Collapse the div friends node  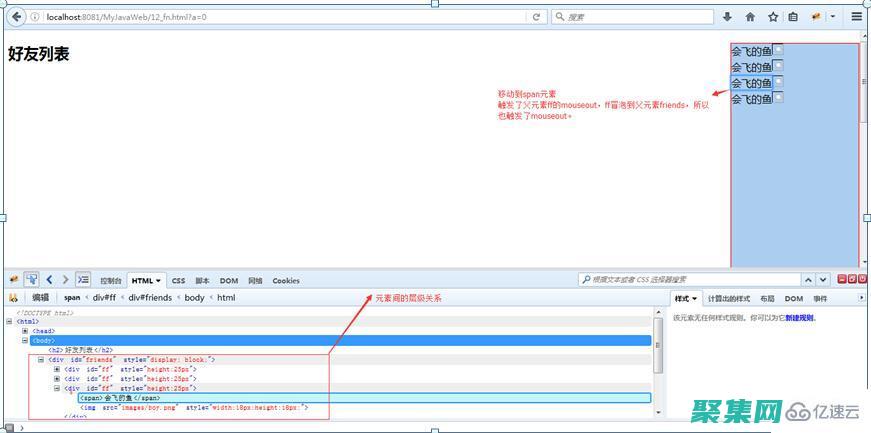(41, 359)
